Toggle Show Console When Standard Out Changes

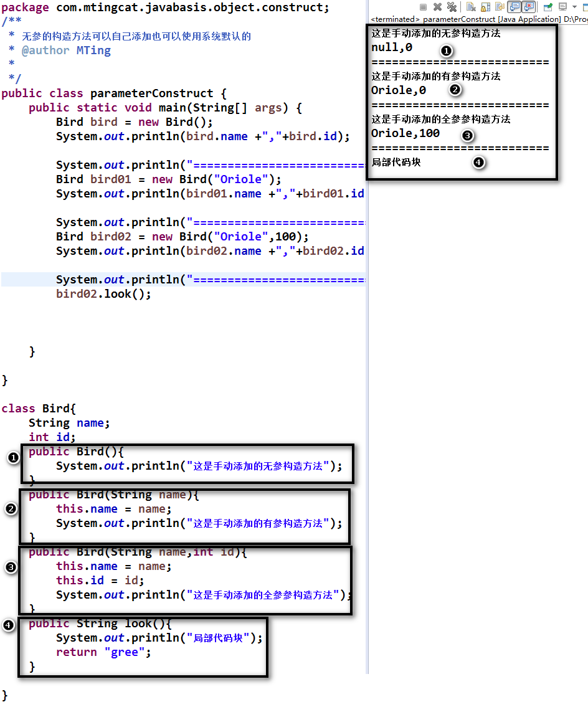514,7
